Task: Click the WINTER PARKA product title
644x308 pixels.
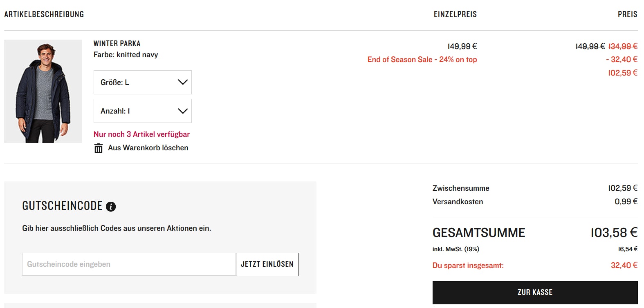Action: (x=117, y=44)
